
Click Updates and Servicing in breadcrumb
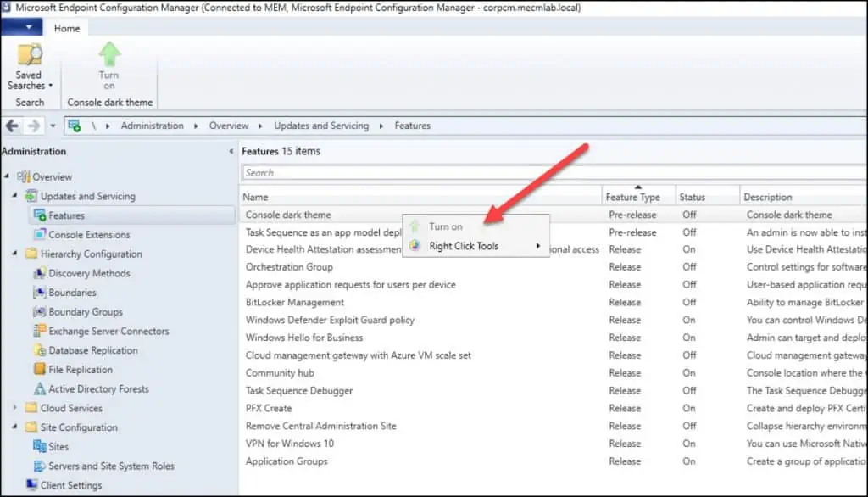tap(321, 126)
